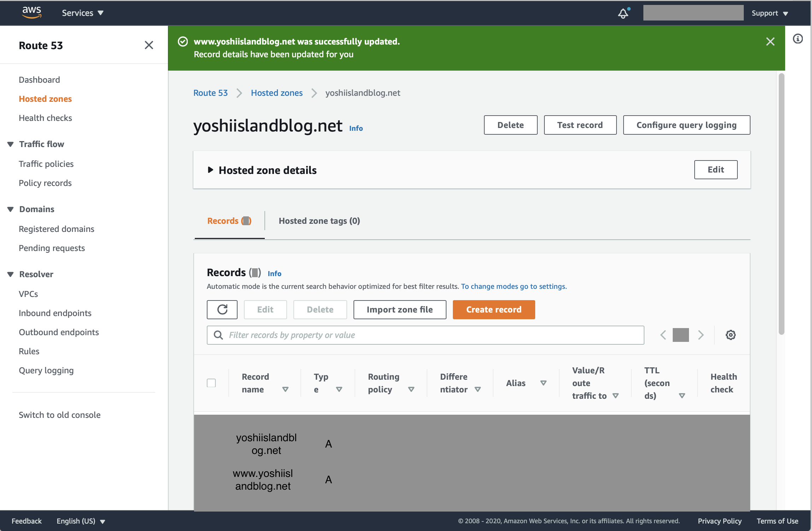The height and width of the screenshot is (531, 812).
Task: Click the orange Create record button
Action: (494, 310)
